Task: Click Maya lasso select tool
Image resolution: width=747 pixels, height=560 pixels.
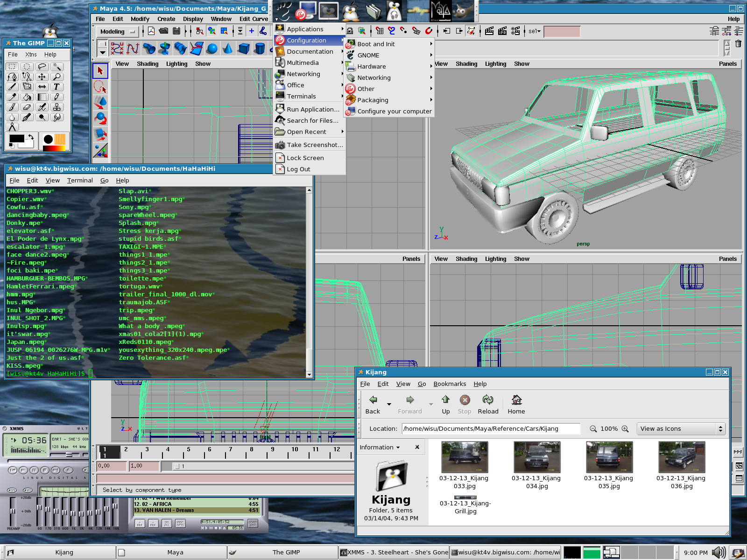Action: 100,87
